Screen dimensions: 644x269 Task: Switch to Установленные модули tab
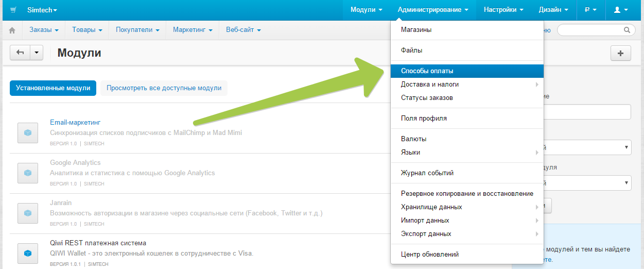[x=53, y=88]
